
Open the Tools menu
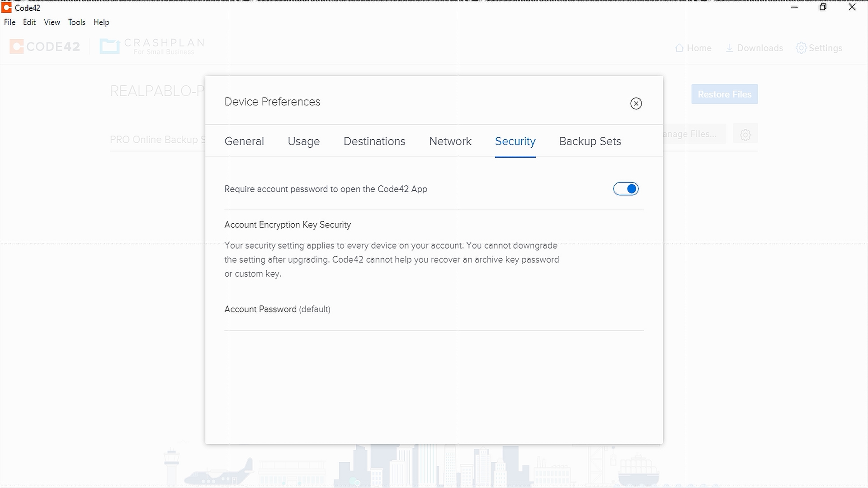click(x=76, y=22)
